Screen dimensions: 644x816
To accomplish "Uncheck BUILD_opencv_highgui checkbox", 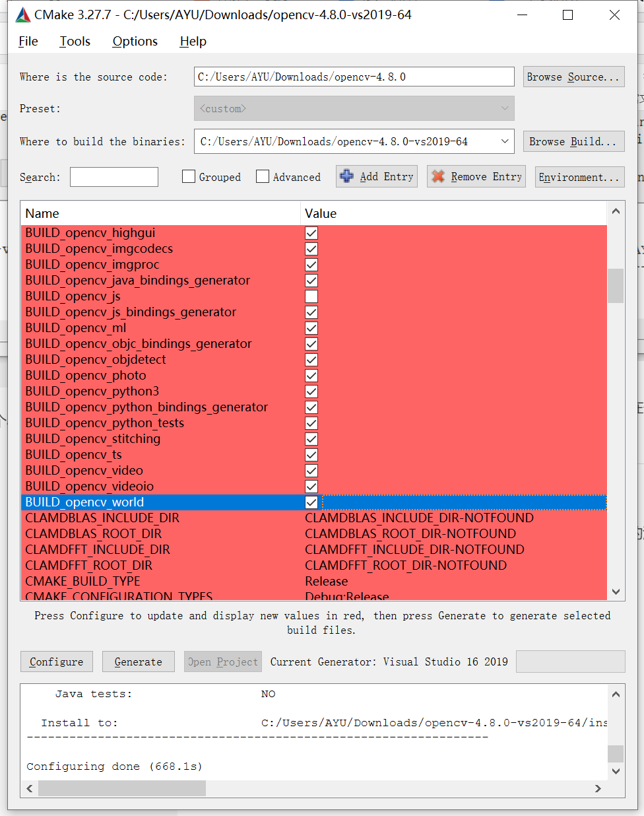I will 311,233.
